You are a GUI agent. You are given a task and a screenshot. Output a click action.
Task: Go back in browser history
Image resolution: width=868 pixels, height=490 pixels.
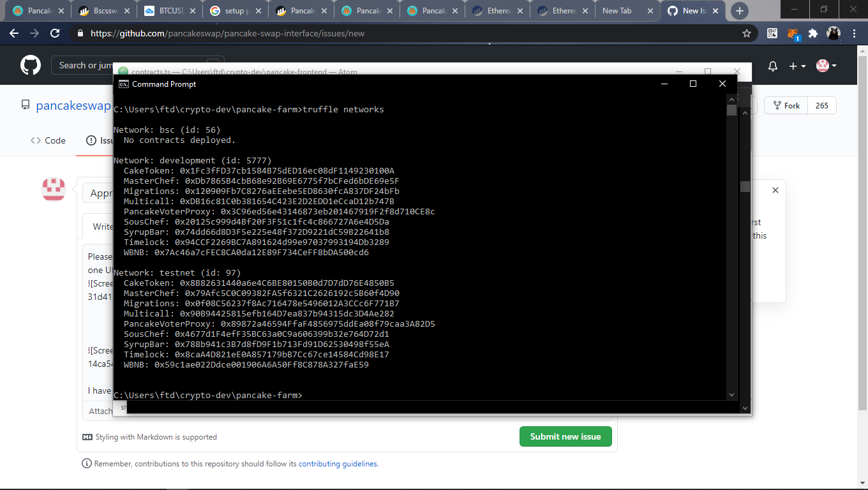tap(14, 33)
